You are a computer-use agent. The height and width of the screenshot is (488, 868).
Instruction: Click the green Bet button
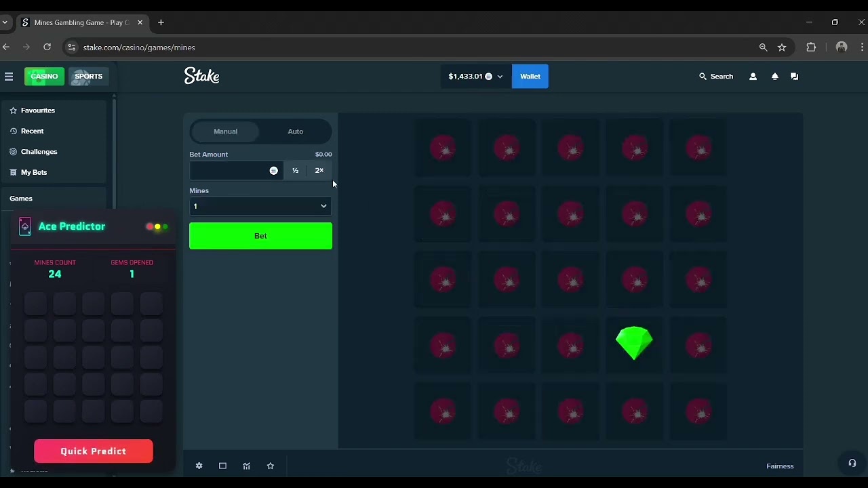(260, 236)
